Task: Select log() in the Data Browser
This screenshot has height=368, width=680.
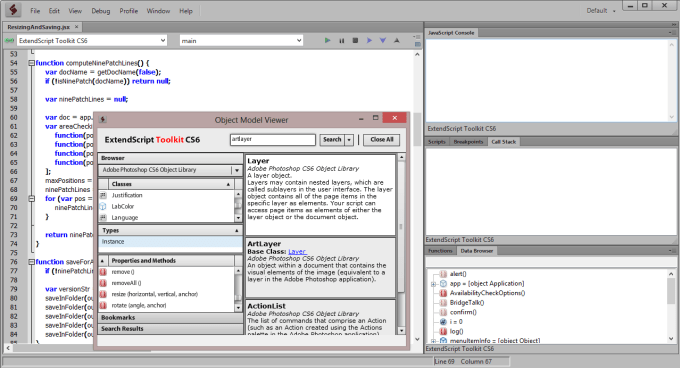Action: click(x=456, y=331)
